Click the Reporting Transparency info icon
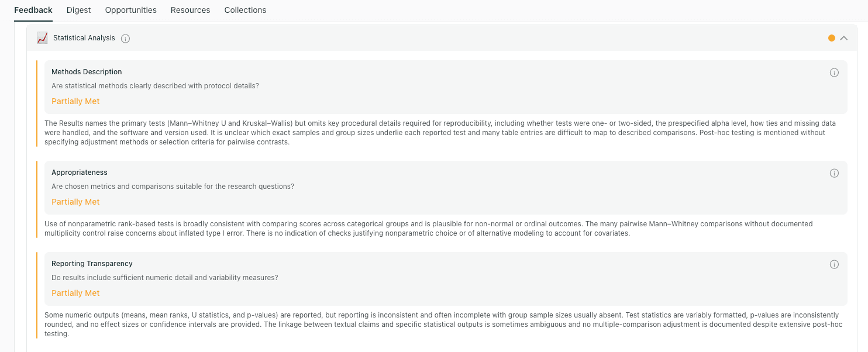Image resolution: width=868 pixels, height=352 pixels. [834, 264]
